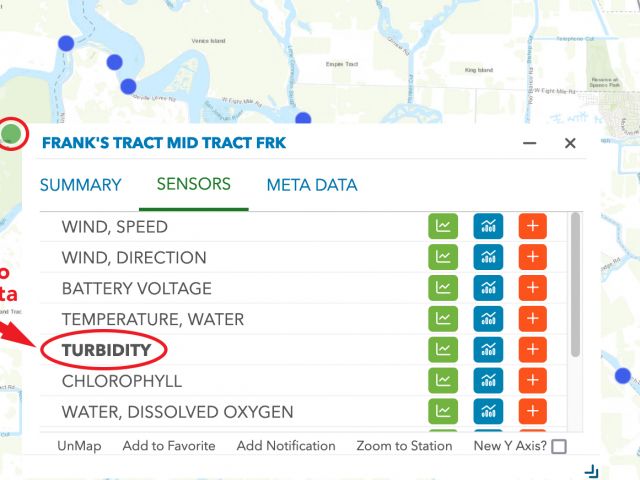
Task: Click Add to Favorite
Action: [x=169, y=446]
